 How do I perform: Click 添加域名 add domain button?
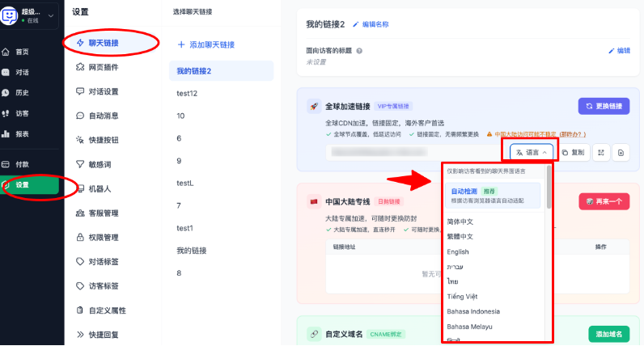(609, 334)
